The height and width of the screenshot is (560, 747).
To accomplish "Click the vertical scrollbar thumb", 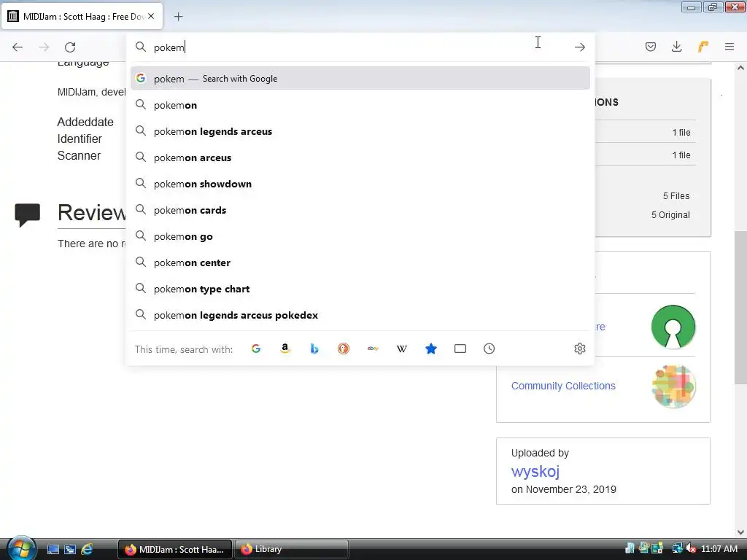I will coord(740,307).
